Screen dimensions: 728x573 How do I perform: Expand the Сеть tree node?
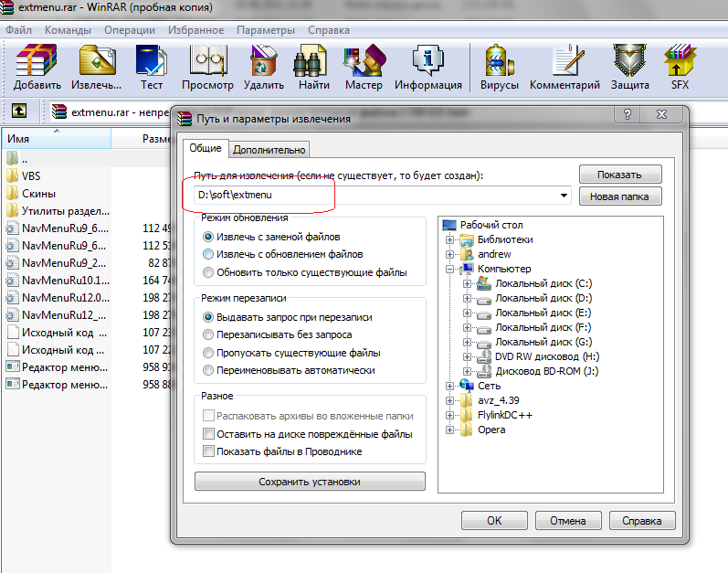(x=449, y=387)
